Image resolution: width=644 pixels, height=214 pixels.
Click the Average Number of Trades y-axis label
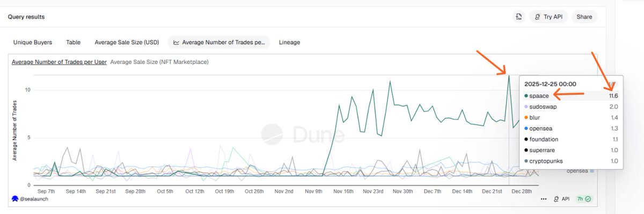click(14, 131)
